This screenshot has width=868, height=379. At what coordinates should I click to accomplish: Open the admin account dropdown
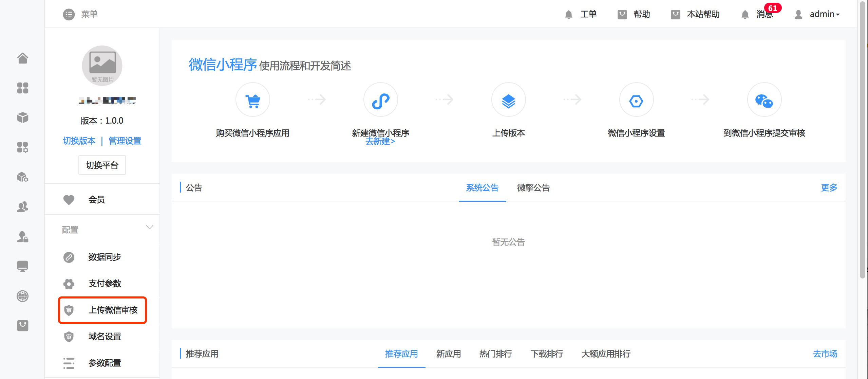(825, 14)
